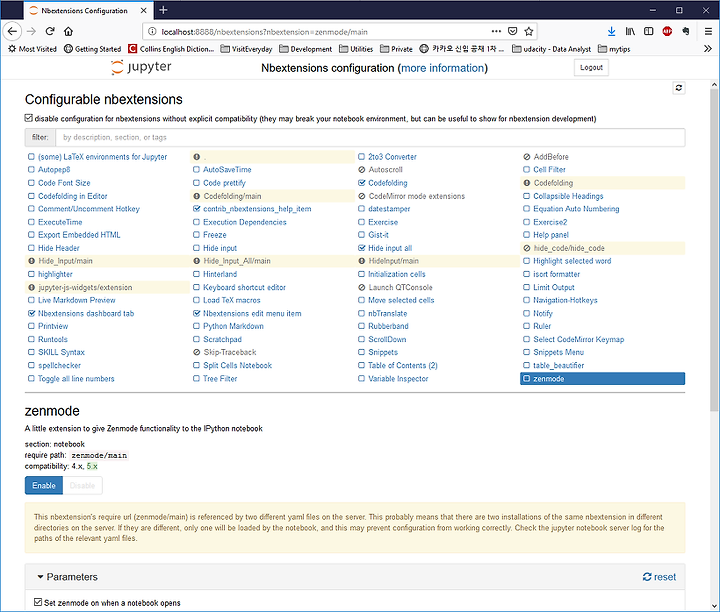Open the more information link
The height and width of the screenshot is (612, 720).
click(443, 68)
